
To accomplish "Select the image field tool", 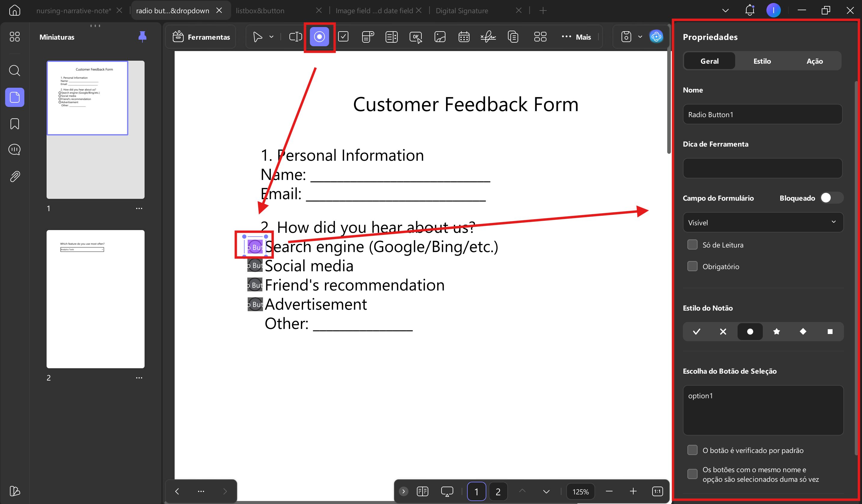I will [439, 37].
